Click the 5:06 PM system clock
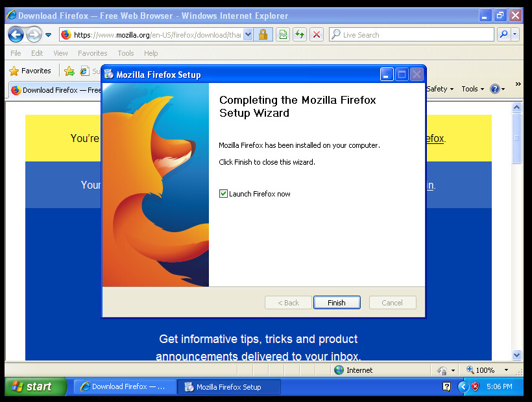 coord(499,386)
